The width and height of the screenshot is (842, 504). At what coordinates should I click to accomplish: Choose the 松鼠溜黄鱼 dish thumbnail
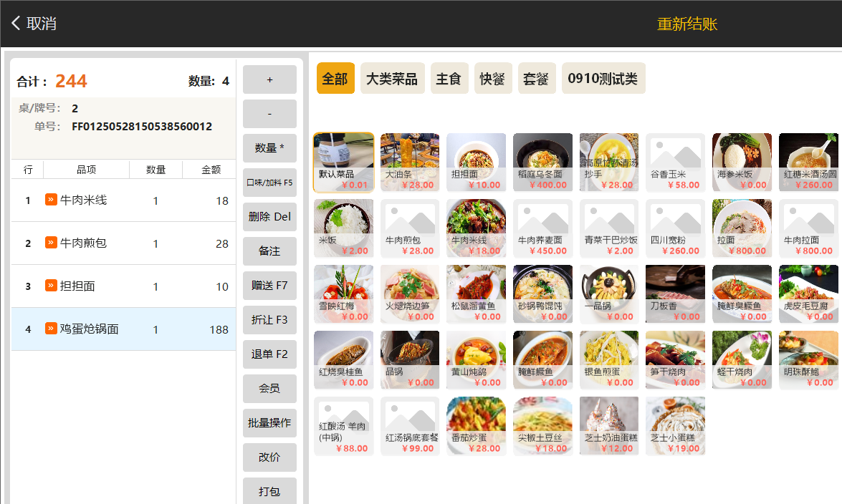point(475,294)
